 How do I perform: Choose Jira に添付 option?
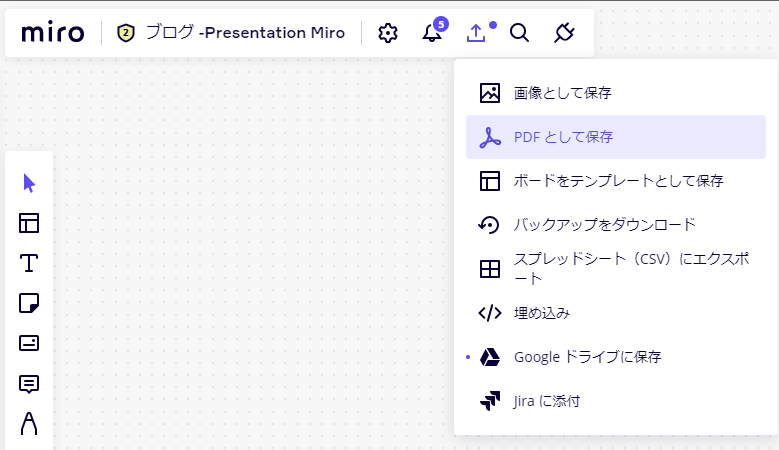616,401
